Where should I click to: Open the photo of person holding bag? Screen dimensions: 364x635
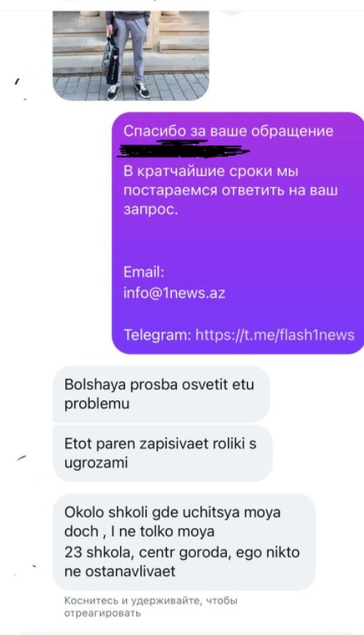pyautogui.click(x=130, y=56)
